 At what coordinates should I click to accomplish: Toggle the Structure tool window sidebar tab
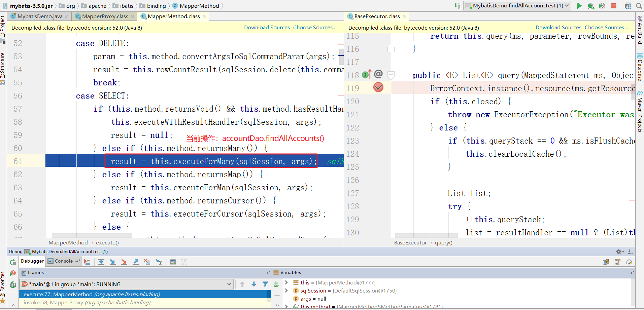3,69
